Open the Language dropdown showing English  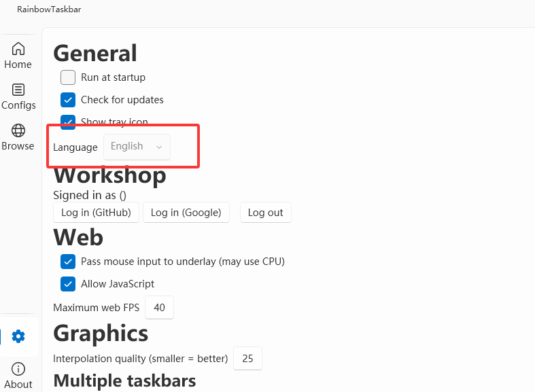point(137,147)
